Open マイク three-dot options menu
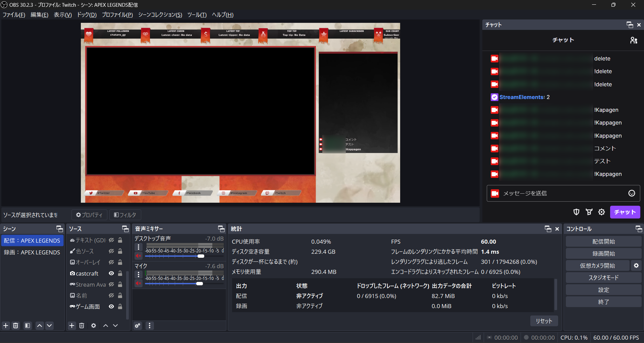Image resolution: width=644 pixels, height=343 pixels. [138, 275]
